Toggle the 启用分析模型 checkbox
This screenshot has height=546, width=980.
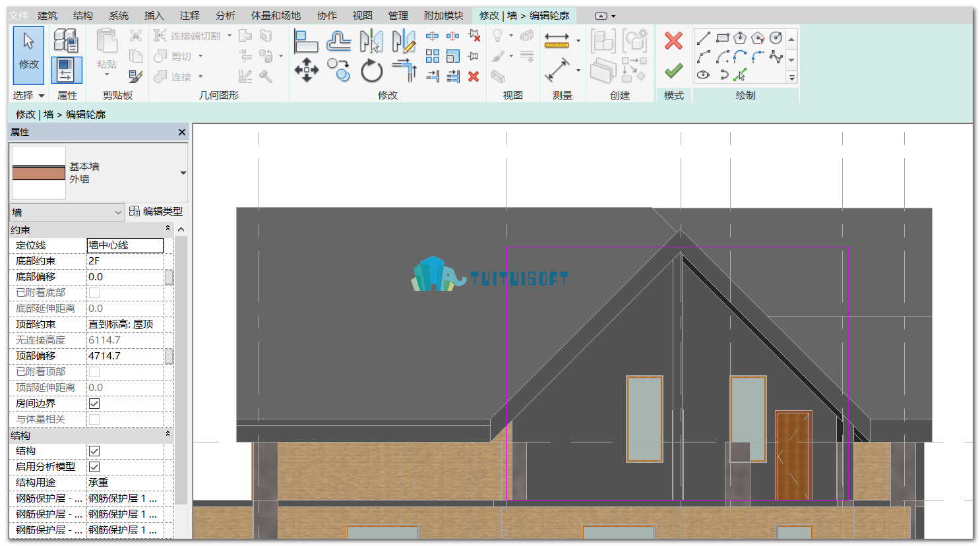tap(94, 467)
